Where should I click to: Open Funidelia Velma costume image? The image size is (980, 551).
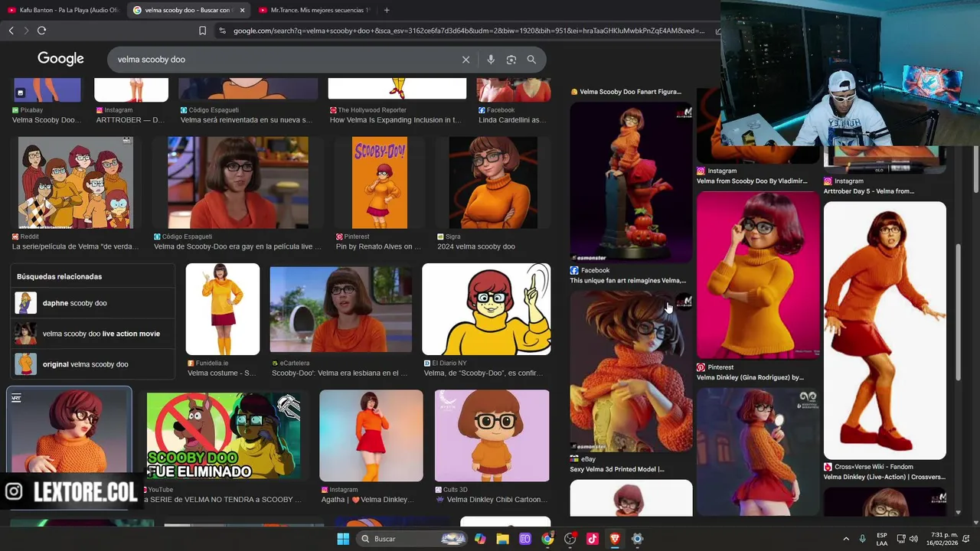coord(223,309)
